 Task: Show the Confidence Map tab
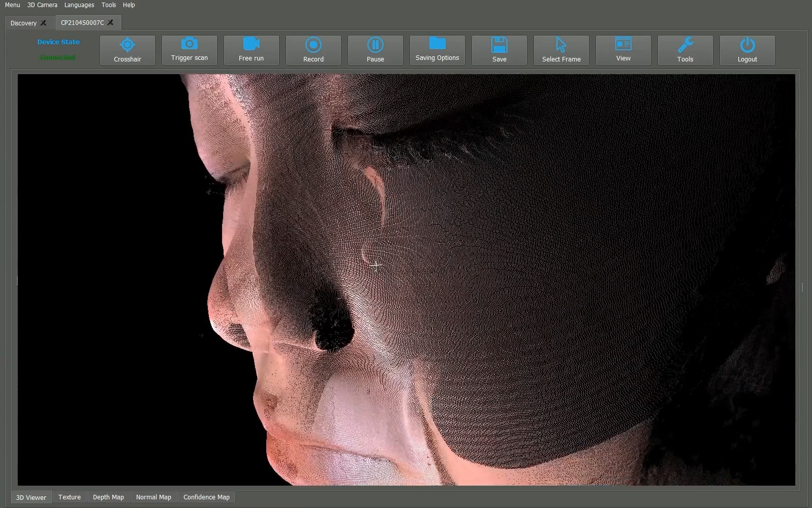point(206,497)
